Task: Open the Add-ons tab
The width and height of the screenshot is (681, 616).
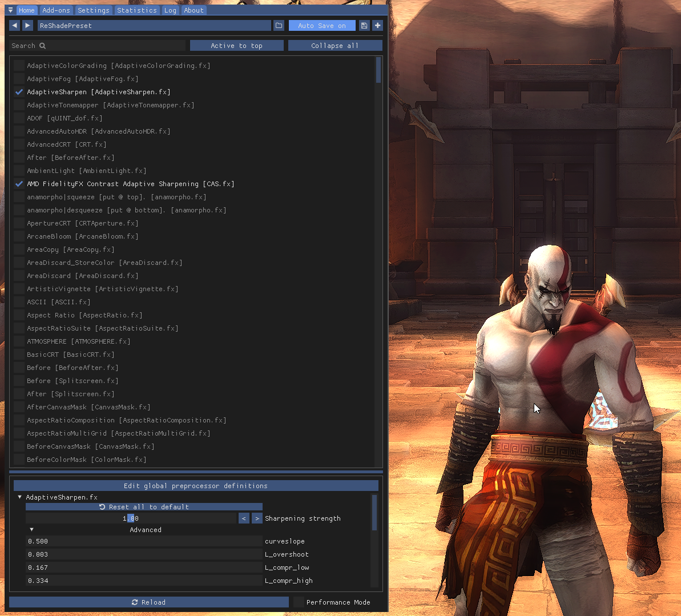Action: [56, 10]
